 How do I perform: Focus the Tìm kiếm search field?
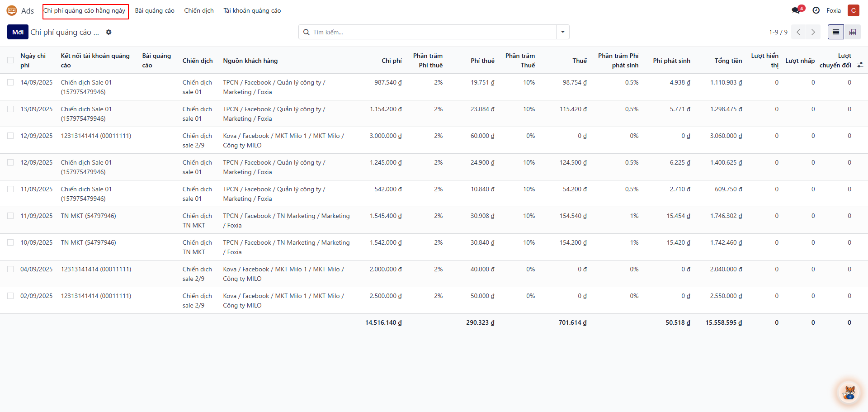429,32
